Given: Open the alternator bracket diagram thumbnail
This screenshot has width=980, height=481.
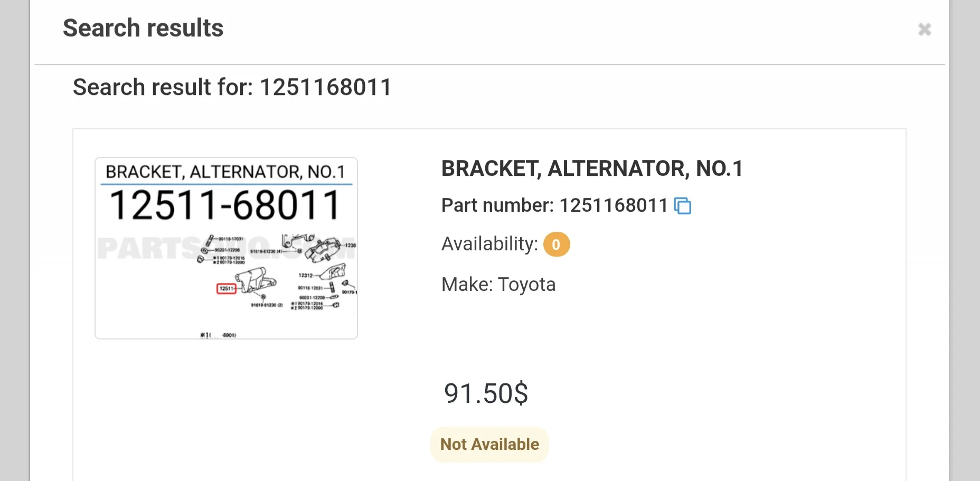Looking at the screenshot, I should (x=226, y=248).
